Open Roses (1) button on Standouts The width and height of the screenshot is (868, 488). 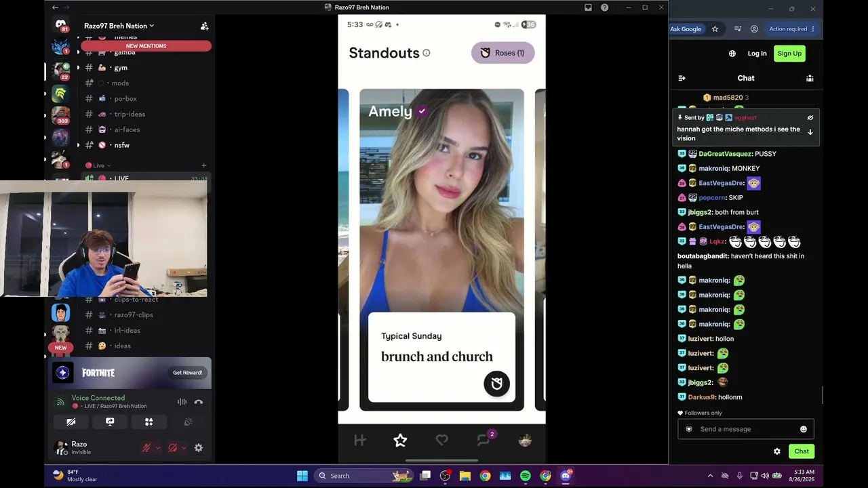tap(503, 53)
